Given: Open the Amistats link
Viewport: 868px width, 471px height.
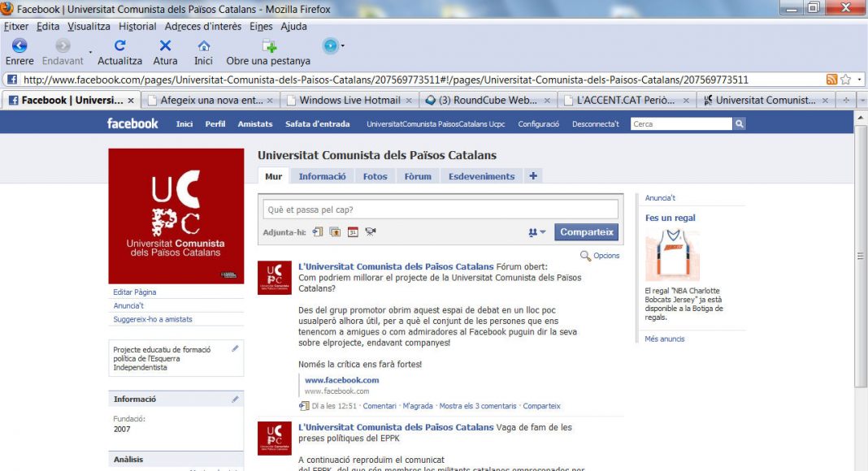Looking at the screenshot, I should (x=255, y=123).
